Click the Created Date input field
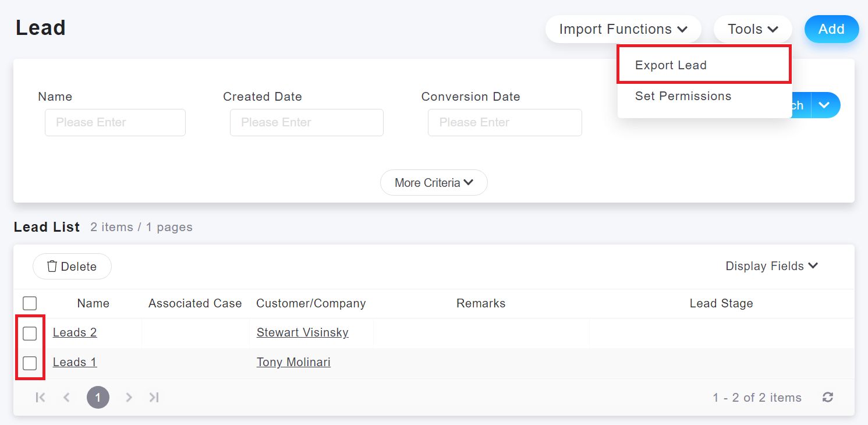The image size is (868, 425). (x=306, y=122)
